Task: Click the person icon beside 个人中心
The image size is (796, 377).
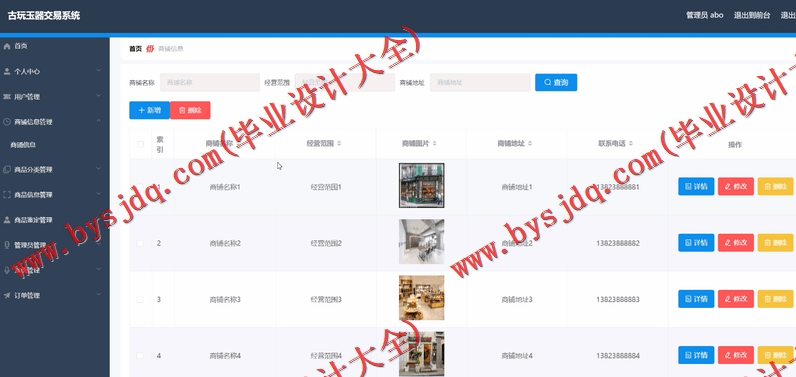Action: (x=7, y=72)
